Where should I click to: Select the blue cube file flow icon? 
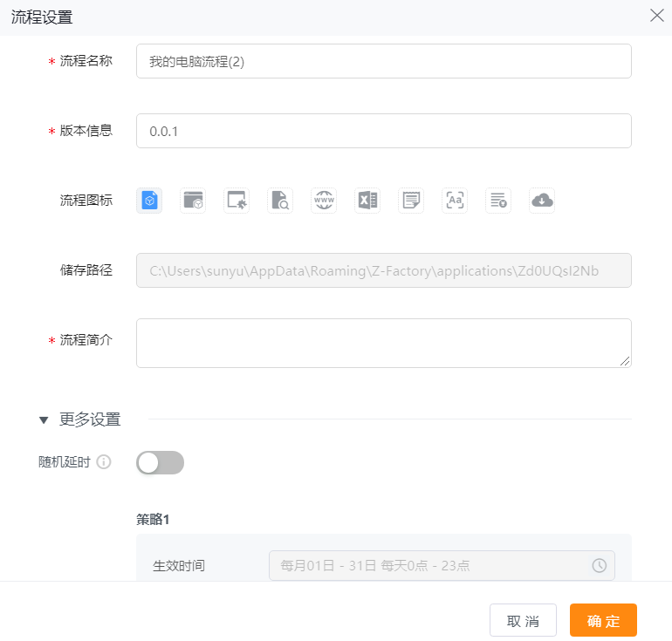149,201
